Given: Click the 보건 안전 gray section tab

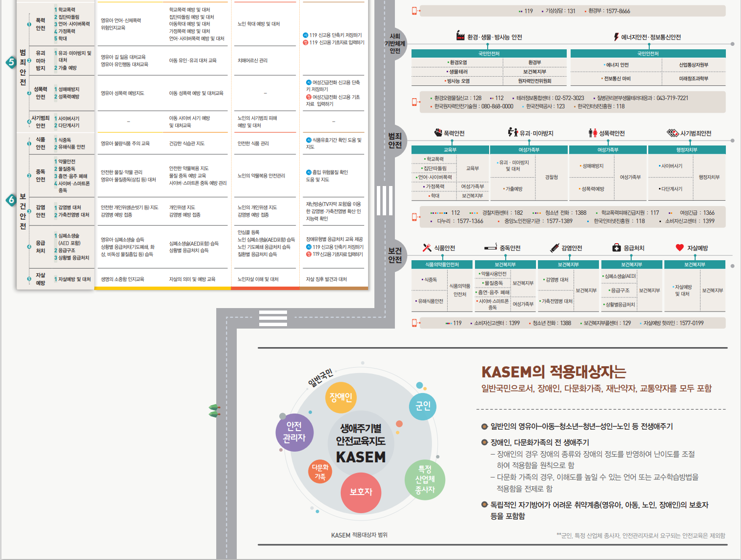Looking at the screenshot, I should click(395, 255).
